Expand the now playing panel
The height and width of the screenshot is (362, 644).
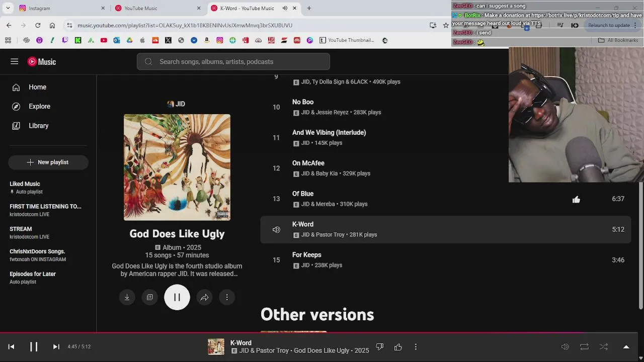click(626, 347)
